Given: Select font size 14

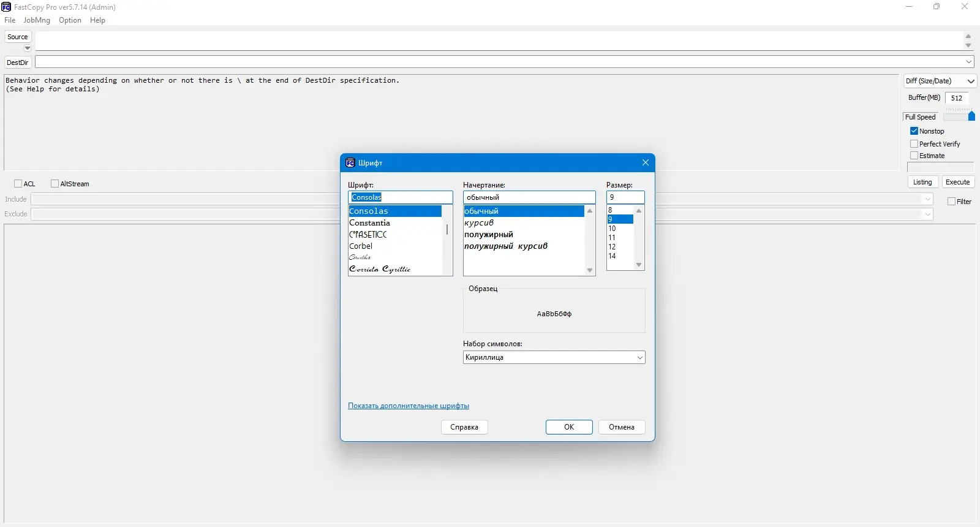Looking at the screenshot, I should tap(620, 256).
